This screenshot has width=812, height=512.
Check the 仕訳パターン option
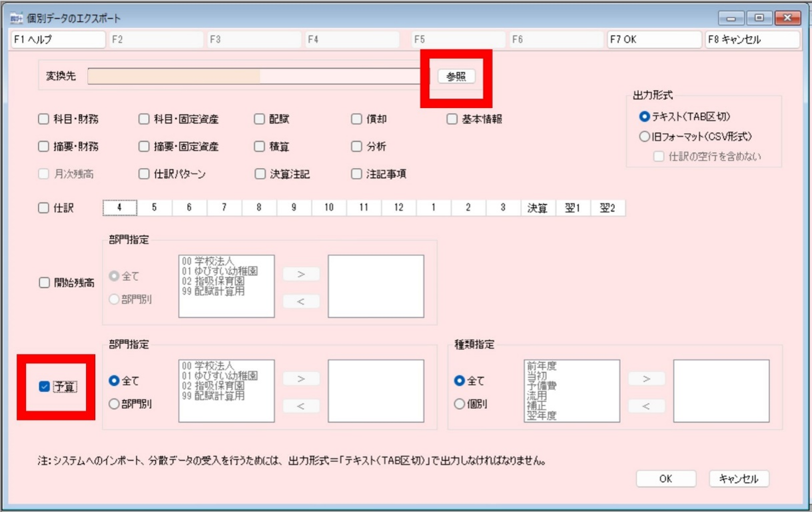tap(144, 174)
